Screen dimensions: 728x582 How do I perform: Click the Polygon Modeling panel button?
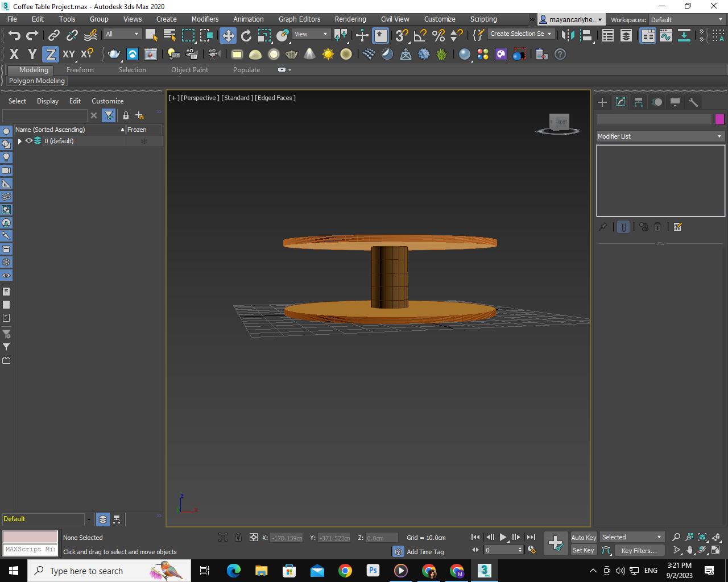pos(37,81)
